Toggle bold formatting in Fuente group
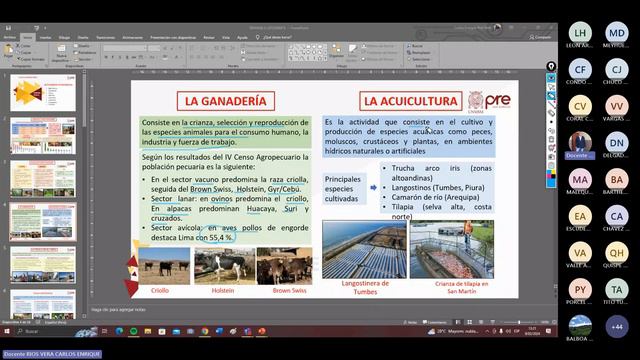This screenshot has width=640, height=360. [106, 58]
